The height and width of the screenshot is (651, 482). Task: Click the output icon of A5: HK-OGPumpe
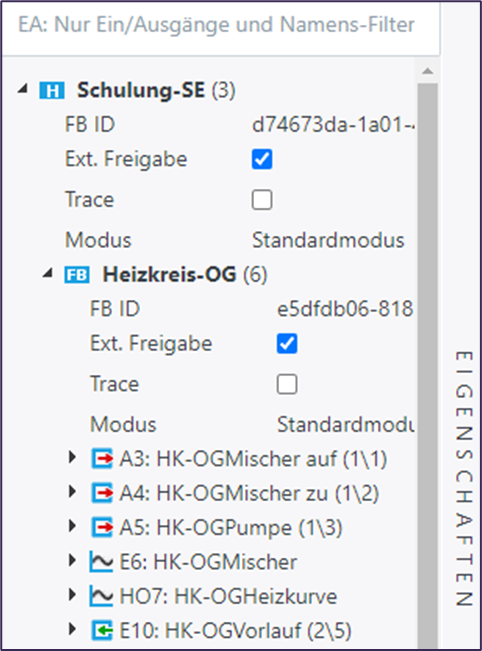(x=102, y=528)
